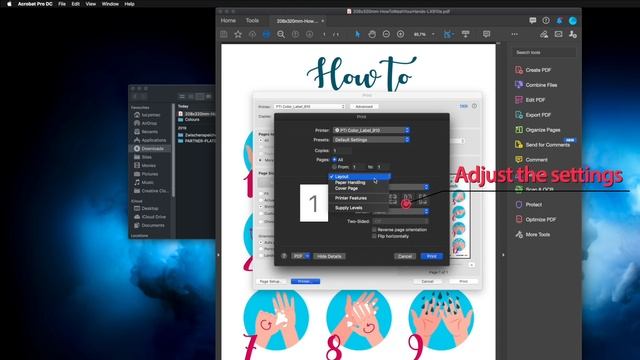640x360 pixels.
Task: Click the blue Print button in front dialog
Action: click(x=432, y=256)
